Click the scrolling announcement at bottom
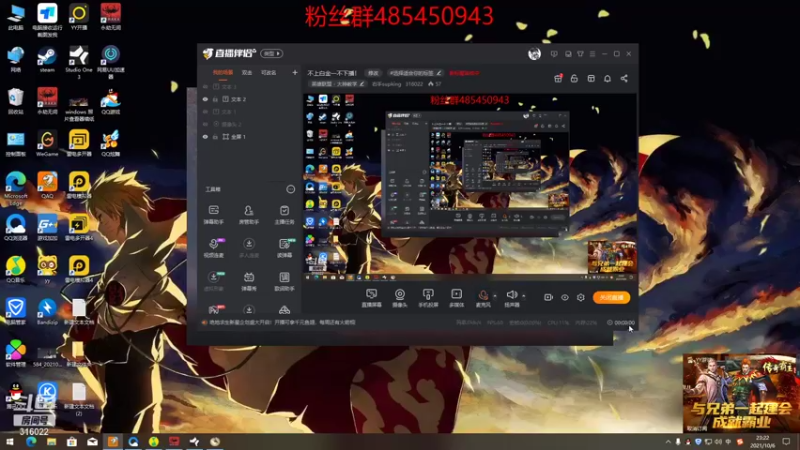Image resolution: width=800 pixels, height=450 pixels. tap(282, 322)
